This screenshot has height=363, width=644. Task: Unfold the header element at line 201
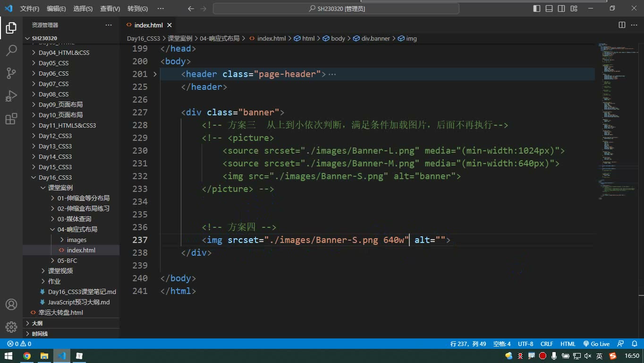tap(155, 74)
